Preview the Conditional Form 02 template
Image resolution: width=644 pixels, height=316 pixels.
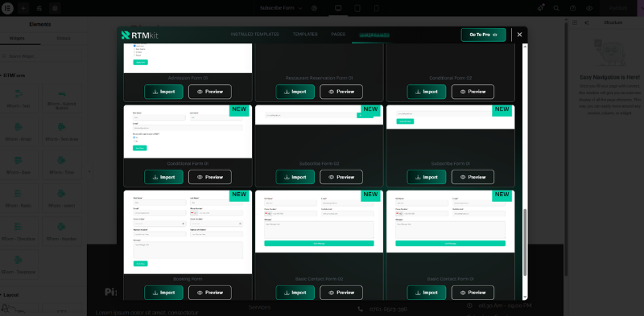[473, 92]
